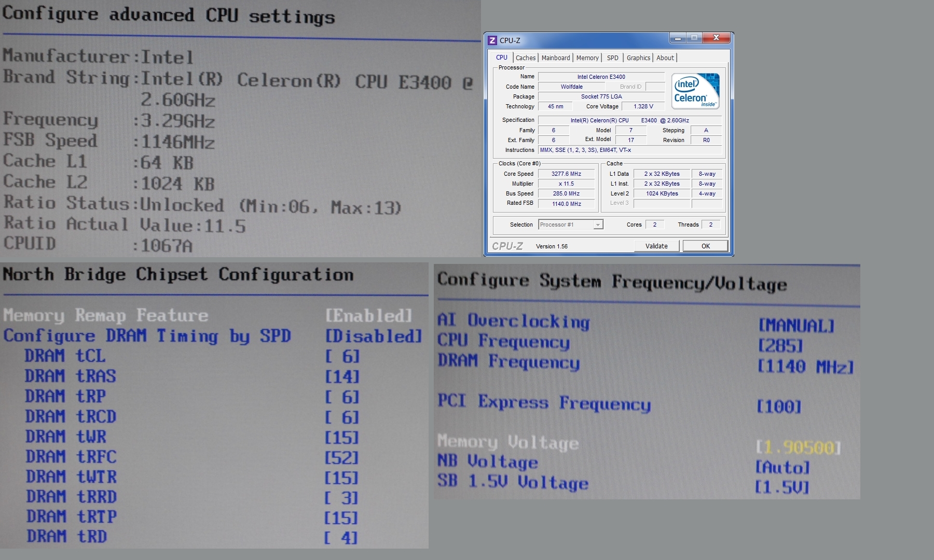
Task: Select the DRAM tRRD value 3
Action: click(x=342, y=498)
